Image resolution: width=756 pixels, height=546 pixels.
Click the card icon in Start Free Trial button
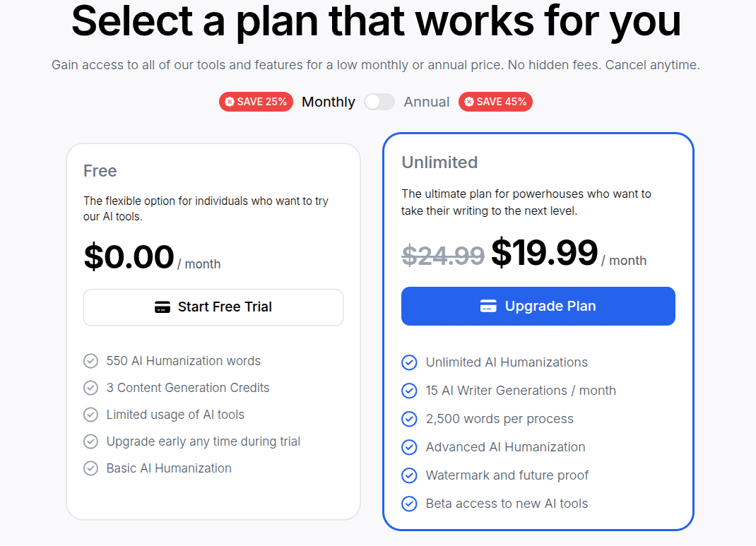[x=163, y=307]
